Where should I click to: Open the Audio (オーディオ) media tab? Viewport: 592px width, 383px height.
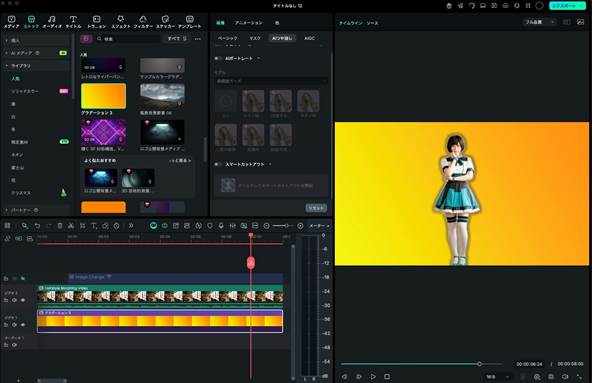[x=52, y=22]
